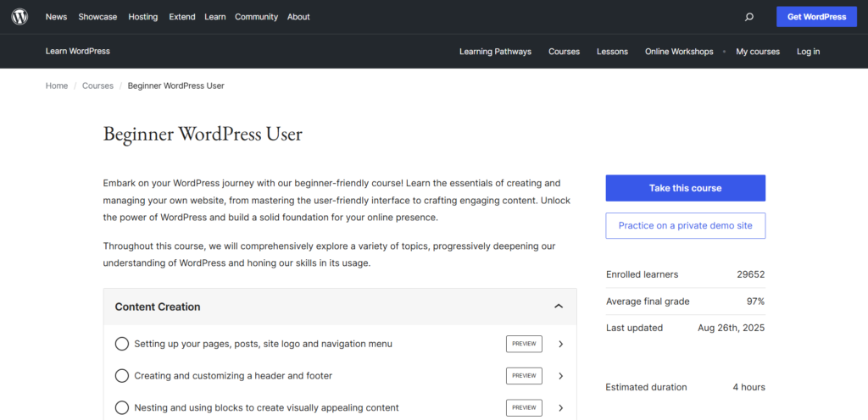Click the Estimated duration 4 hours value
The width and height of the screenshot is (868, 420).
pyautogui.click(x=749, y=387)
